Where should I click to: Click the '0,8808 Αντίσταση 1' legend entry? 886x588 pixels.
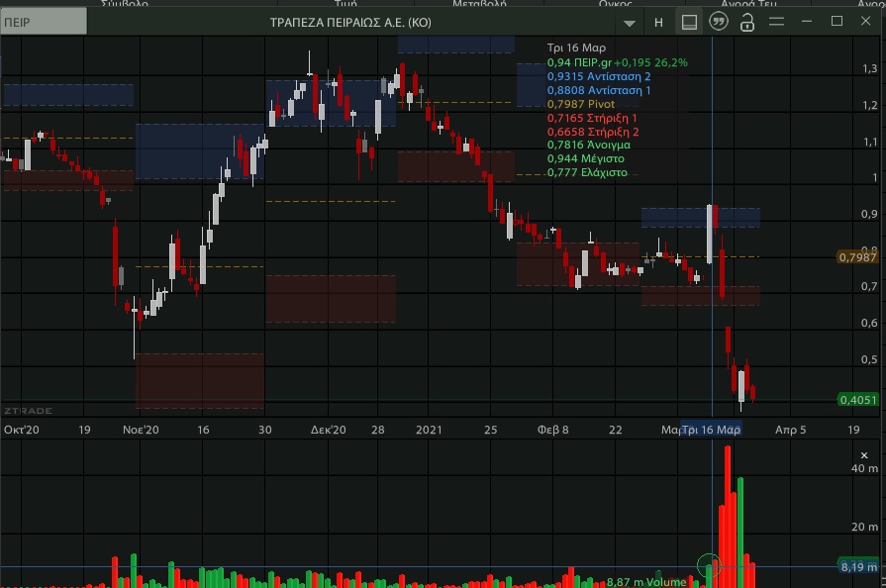pos(598,90)
